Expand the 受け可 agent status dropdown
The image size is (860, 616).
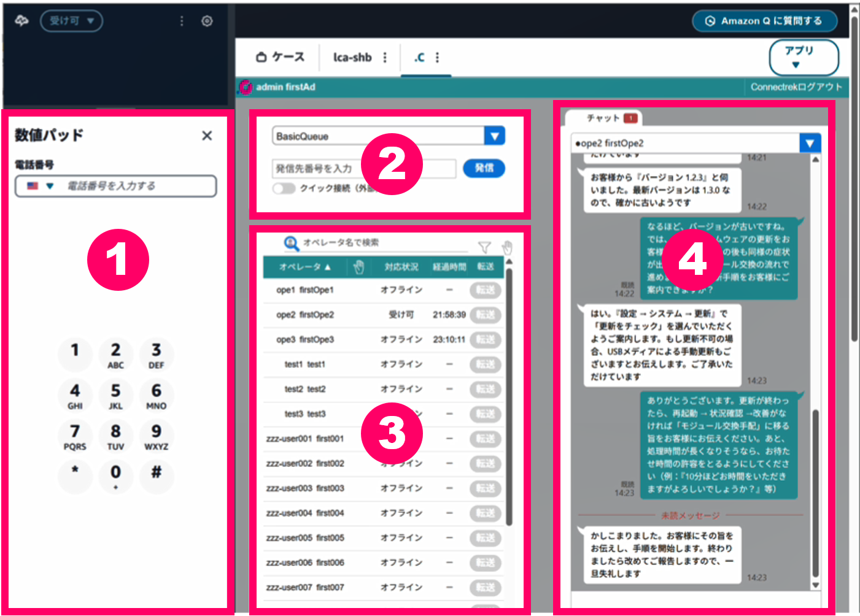71,21
